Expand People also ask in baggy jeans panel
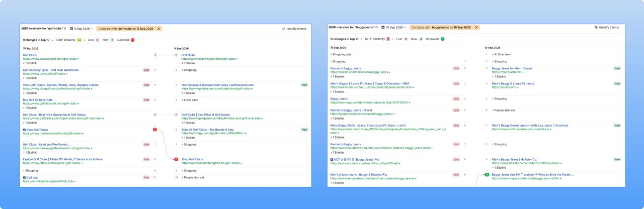 click(504, 110)
